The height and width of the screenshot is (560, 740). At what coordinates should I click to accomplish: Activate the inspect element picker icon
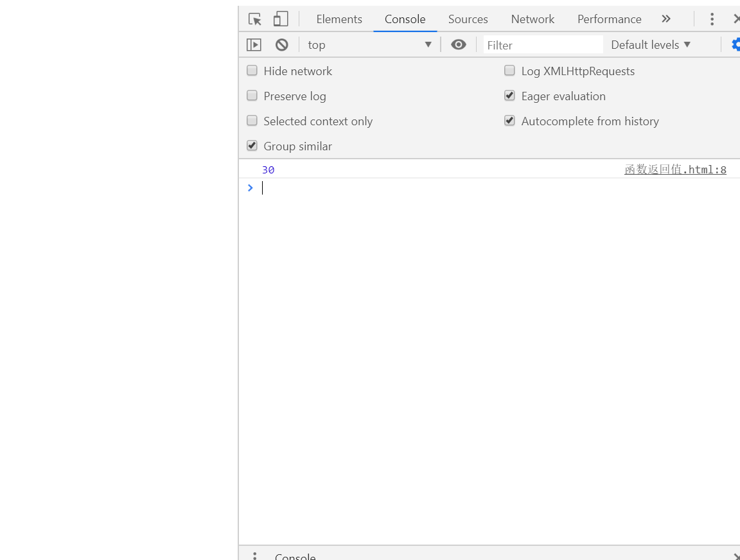click(255, 19)
